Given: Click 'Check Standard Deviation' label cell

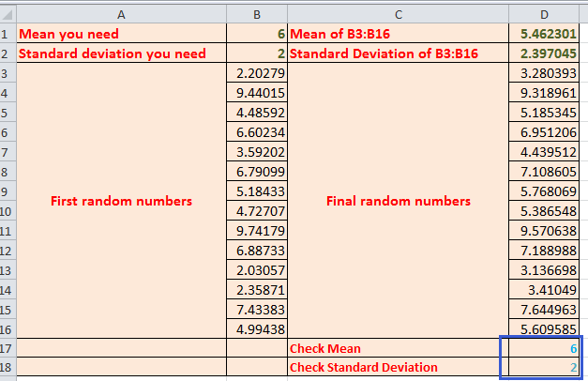Looking at the screenshot, I should coord(398,367).
